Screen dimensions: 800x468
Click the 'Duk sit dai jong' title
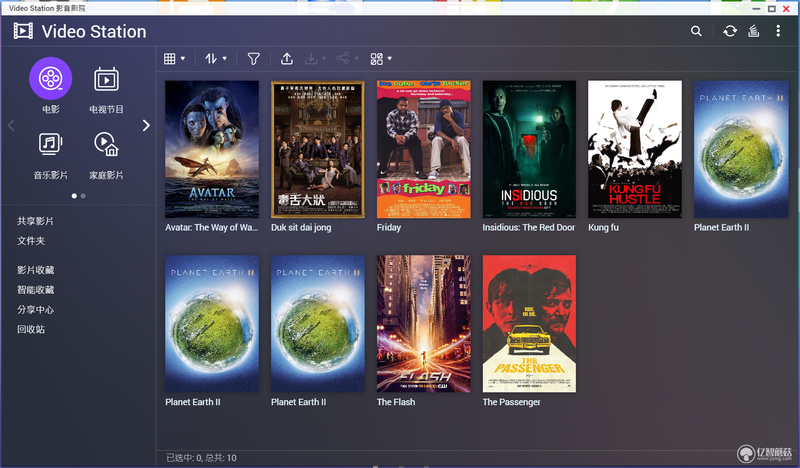tap(301, 228)
